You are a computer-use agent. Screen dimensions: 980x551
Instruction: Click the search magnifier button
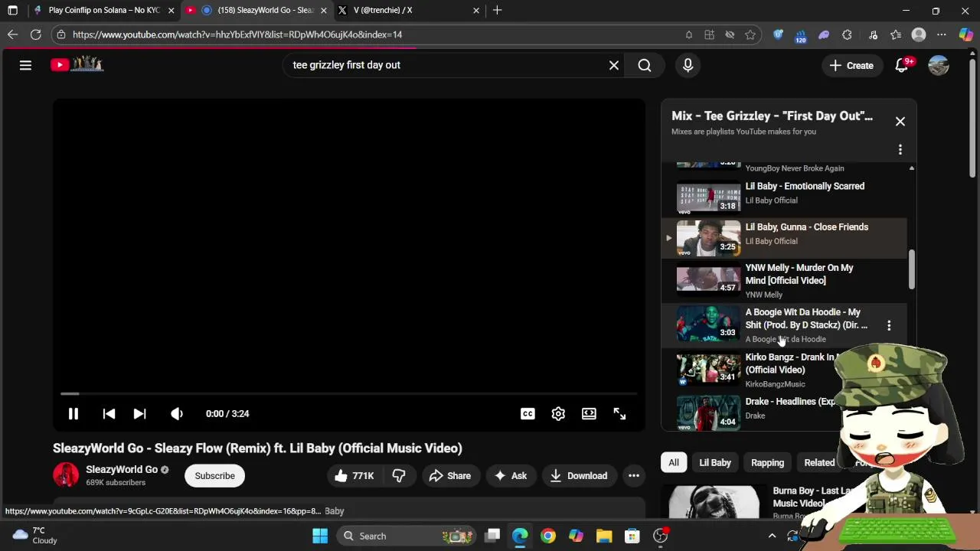coord(645,65)
